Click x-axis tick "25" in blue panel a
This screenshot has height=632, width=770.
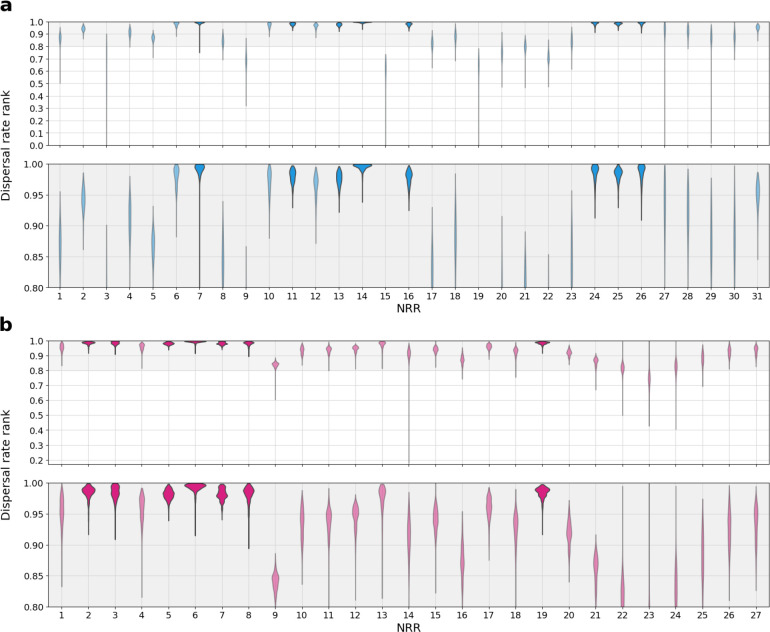618,297
